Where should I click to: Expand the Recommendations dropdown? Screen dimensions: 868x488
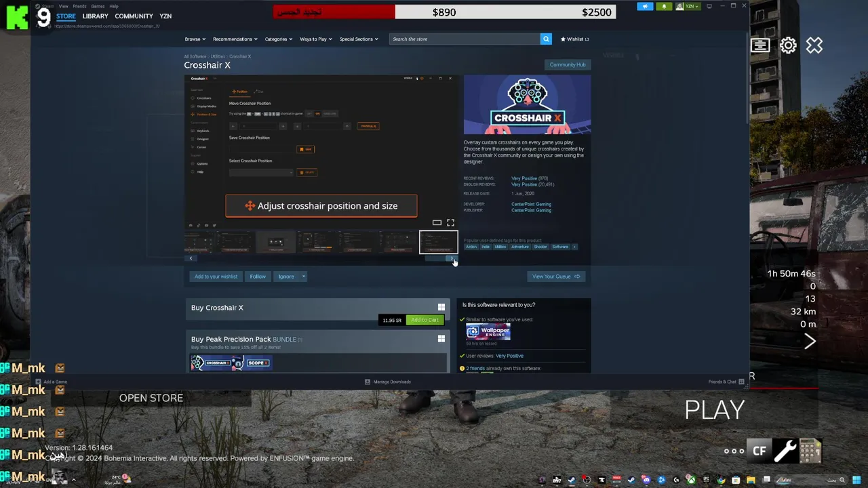(235, 39)
